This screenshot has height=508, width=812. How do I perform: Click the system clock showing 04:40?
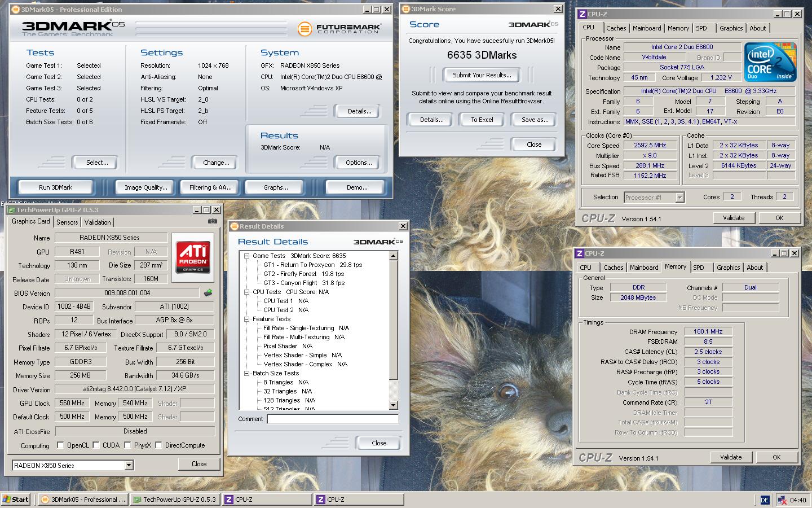(x=798, y=500)
